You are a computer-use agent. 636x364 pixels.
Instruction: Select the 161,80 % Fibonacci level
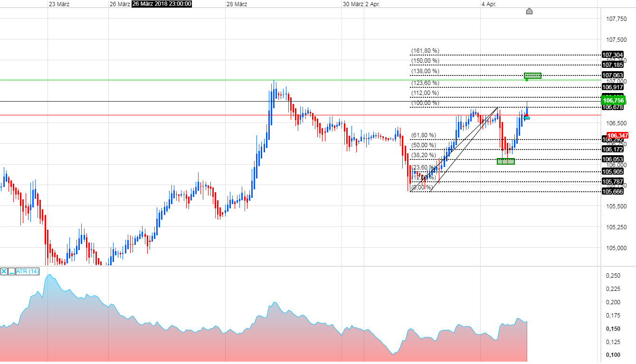coord(425,49)
